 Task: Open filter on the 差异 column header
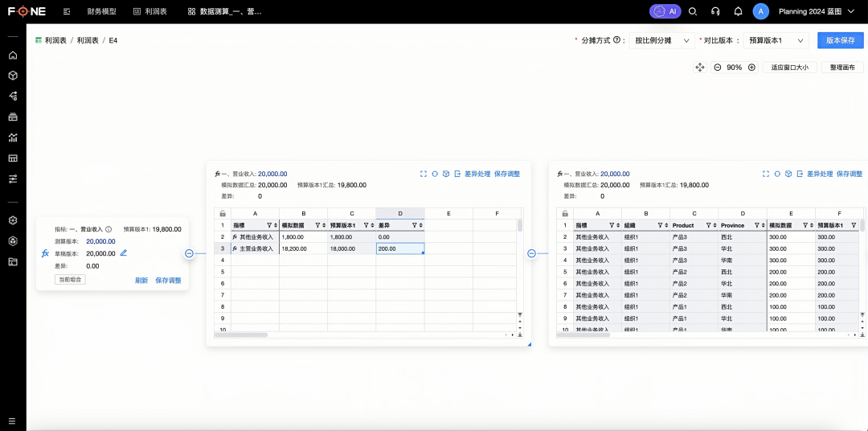416,225
